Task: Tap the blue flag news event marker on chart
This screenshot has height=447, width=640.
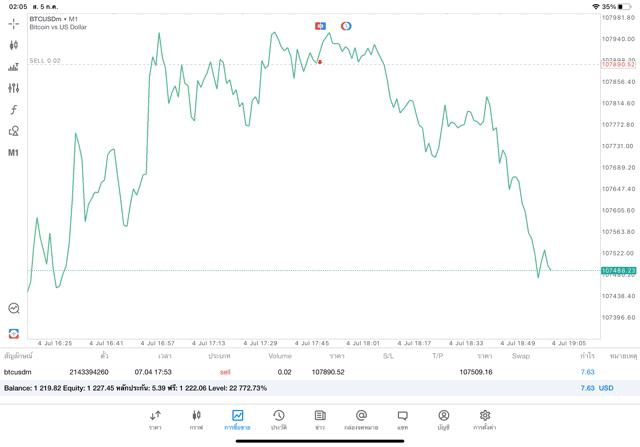Action: [320, 25]
